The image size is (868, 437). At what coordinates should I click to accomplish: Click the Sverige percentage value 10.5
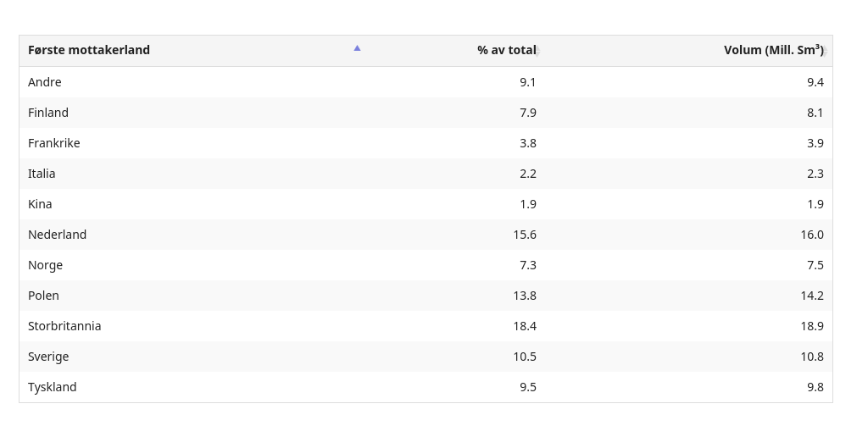click(x=525, y=357)
